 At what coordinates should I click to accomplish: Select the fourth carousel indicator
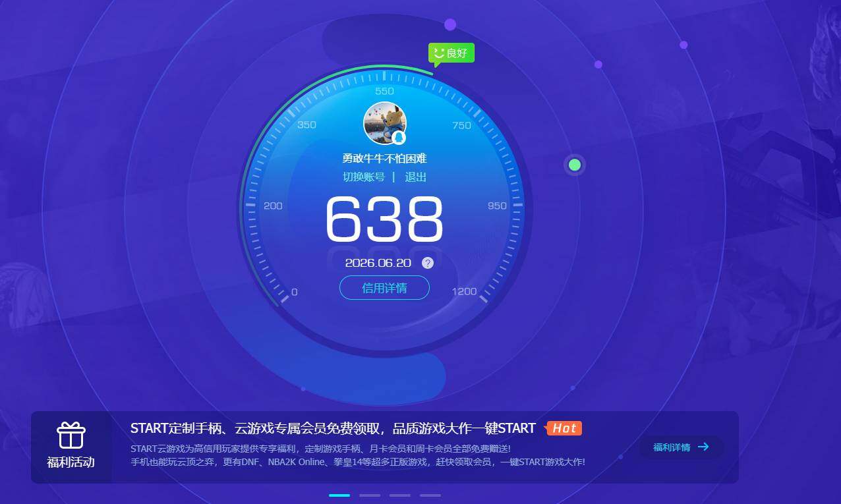[430, 495]
